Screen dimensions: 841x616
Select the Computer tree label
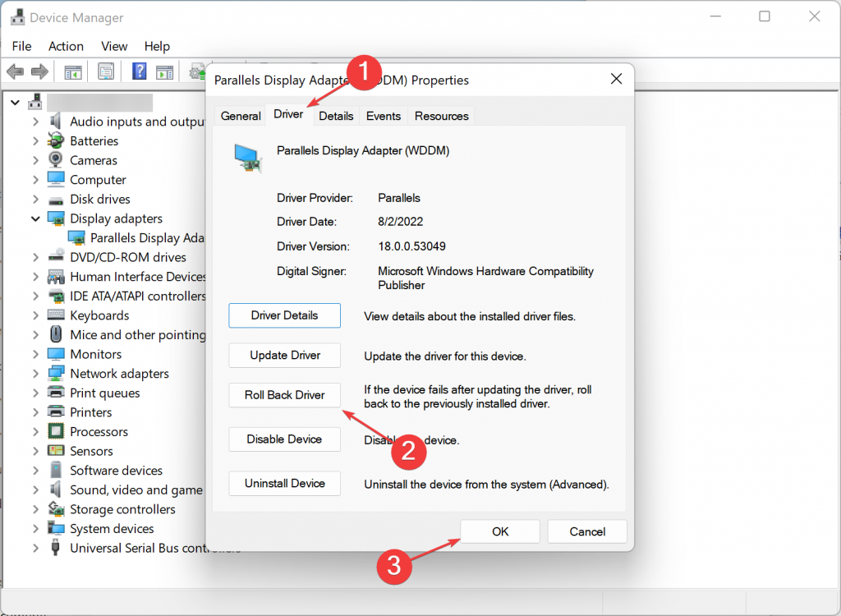tap(99, 180)
